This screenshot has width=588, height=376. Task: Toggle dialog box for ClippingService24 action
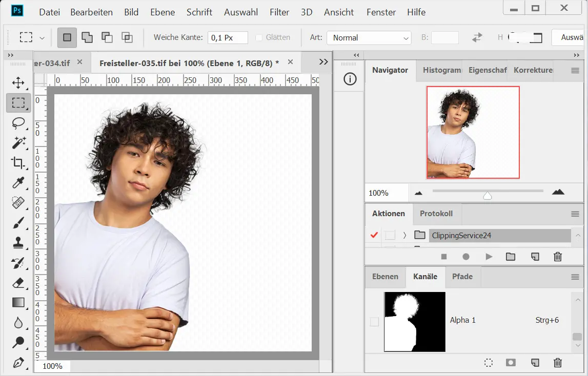pyautogui.click(x=390, y=235)
